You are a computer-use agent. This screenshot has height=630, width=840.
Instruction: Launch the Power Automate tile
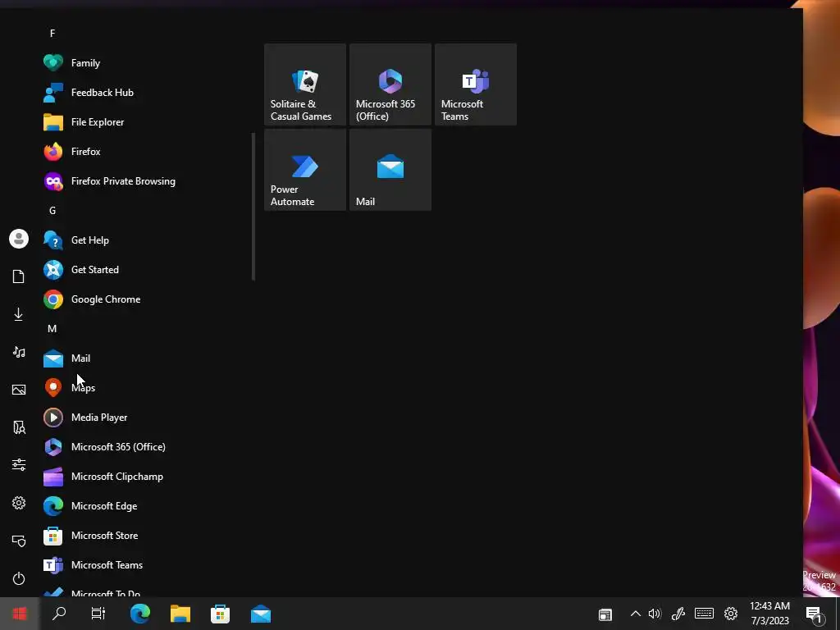pos(305,170)
